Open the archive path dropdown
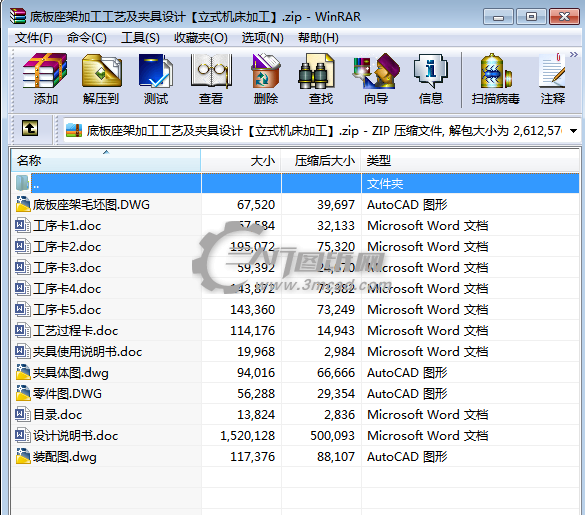 [x=574, y=131]
